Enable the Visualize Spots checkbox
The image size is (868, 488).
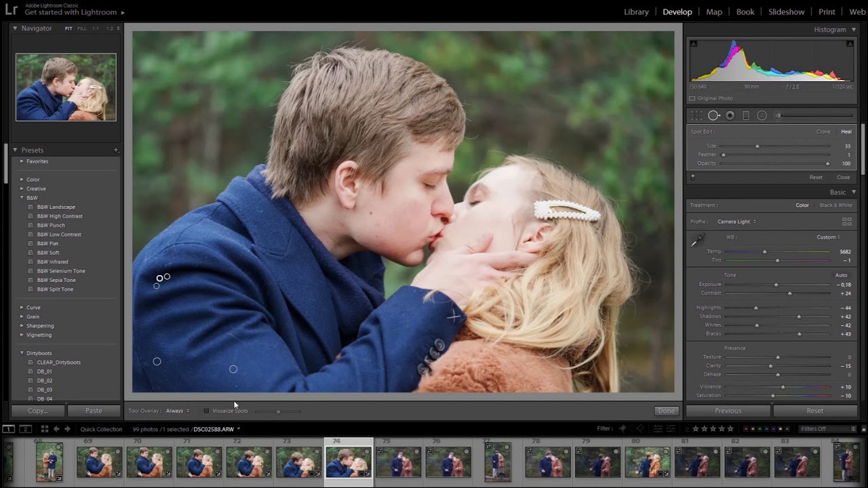coord(206,411)
